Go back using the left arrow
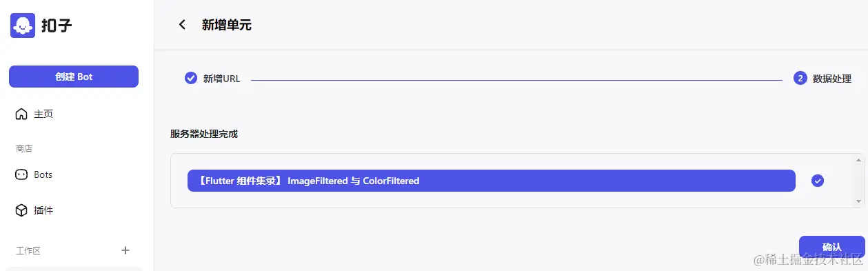 [182, 25]
